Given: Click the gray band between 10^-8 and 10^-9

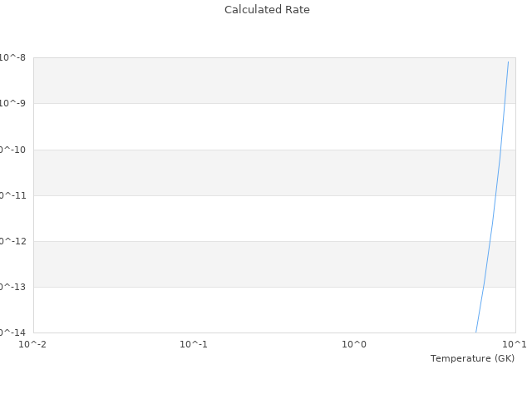Looking at the screenshot, I should [x=249, y=81].
